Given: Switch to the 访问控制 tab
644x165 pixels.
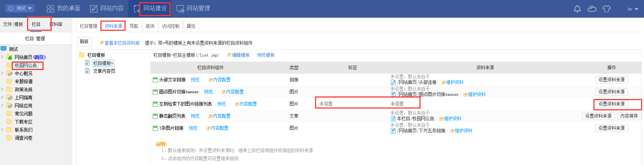Looking at the screenshot, I should (x=170, y=26).
